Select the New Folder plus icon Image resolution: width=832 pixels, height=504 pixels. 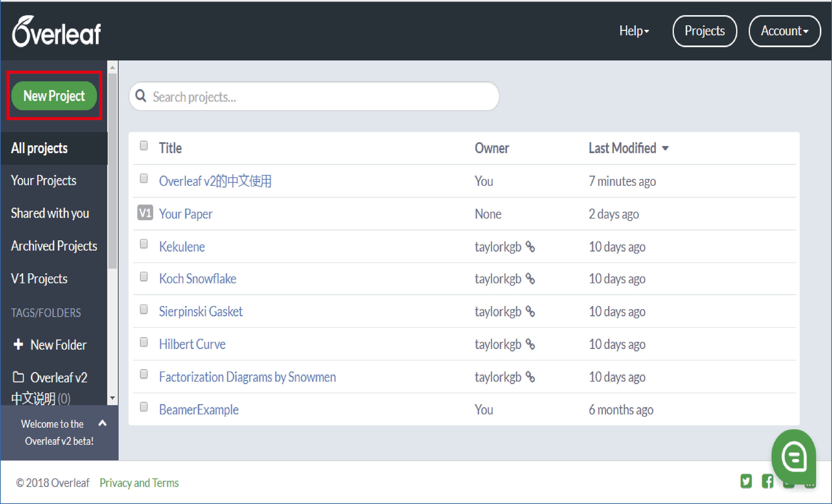tap(18, 344)
